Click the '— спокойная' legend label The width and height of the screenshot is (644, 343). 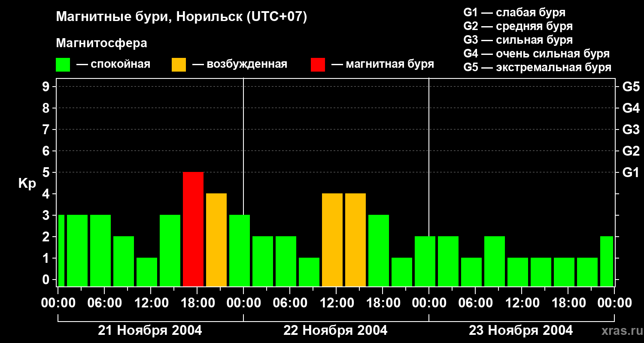pyautogui.click(x=113, y=64)
